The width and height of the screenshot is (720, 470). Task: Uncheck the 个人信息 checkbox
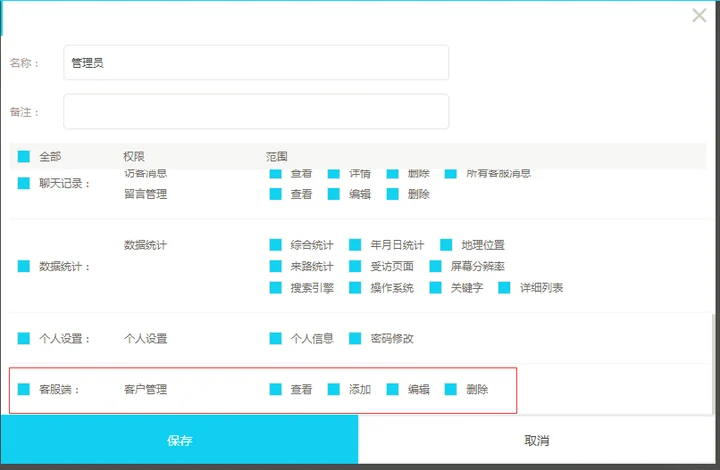click(x=276, y=339)
